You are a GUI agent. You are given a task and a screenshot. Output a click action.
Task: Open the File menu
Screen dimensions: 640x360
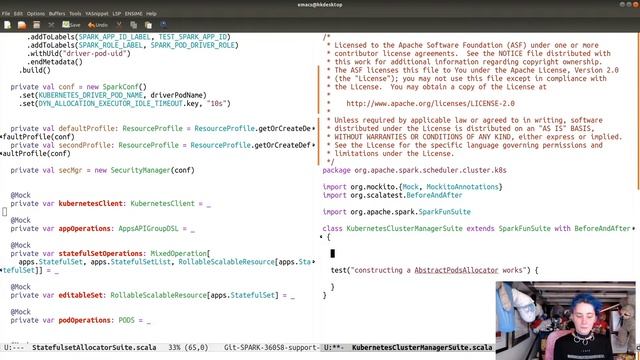(x=6, y=13)
